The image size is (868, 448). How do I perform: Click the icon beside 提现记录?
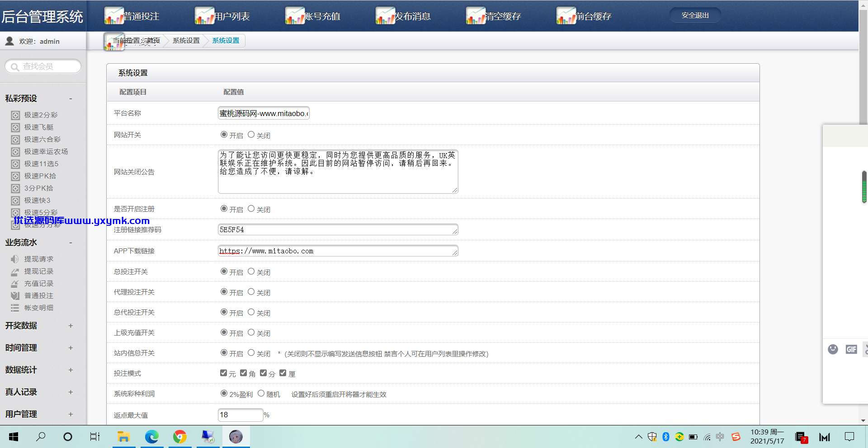(x=15, y=271)
